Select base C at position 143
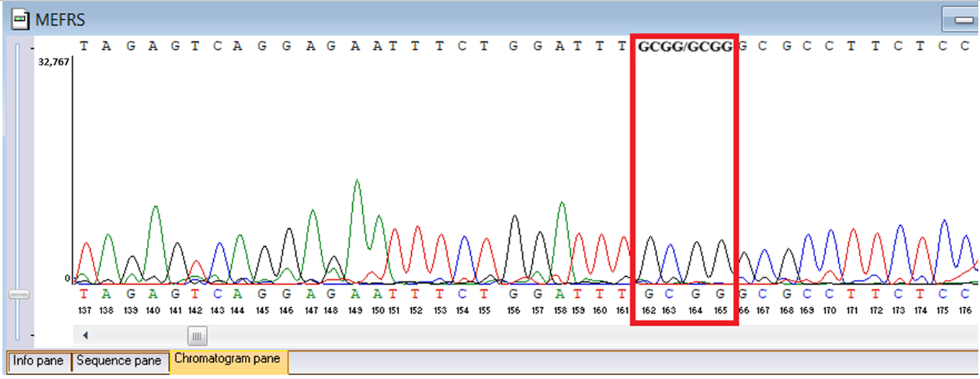This screenshot has height=379, width=980. [x=218, y=294]
